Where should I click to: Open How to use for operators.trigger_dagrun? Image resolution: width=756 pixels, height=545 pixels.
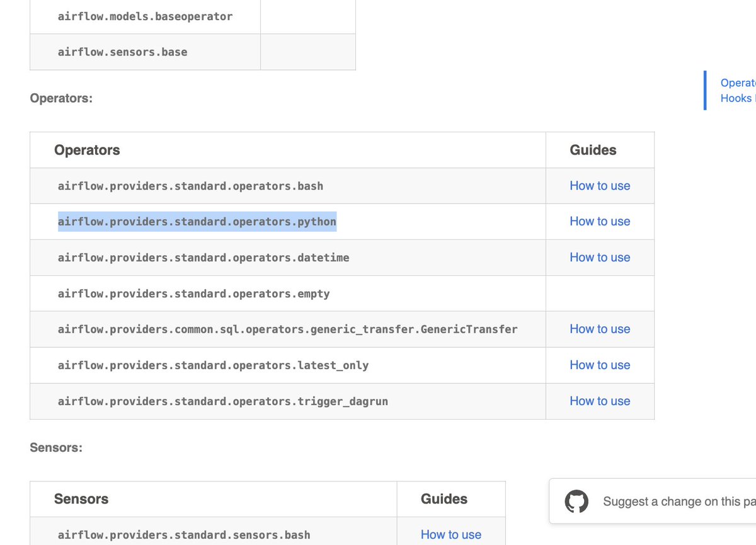[600, 401]
